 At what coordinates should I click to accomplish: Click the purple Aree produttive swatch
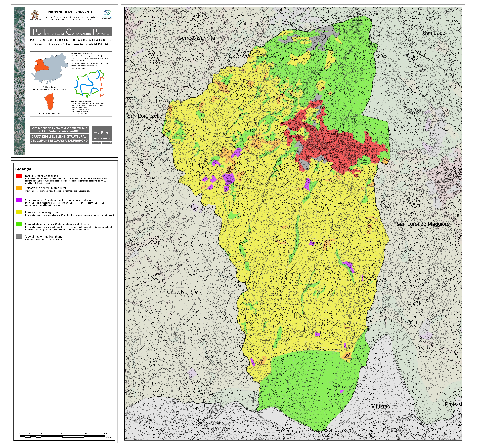pos(19,200)
